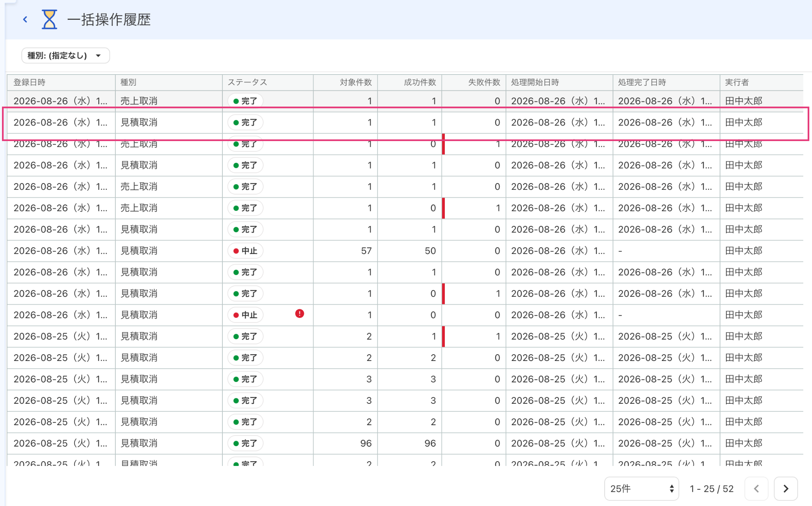The width and height of the screenshot is (812, 506).
Task: Sort by 対象件数 column header
Action: click(345, 82)
